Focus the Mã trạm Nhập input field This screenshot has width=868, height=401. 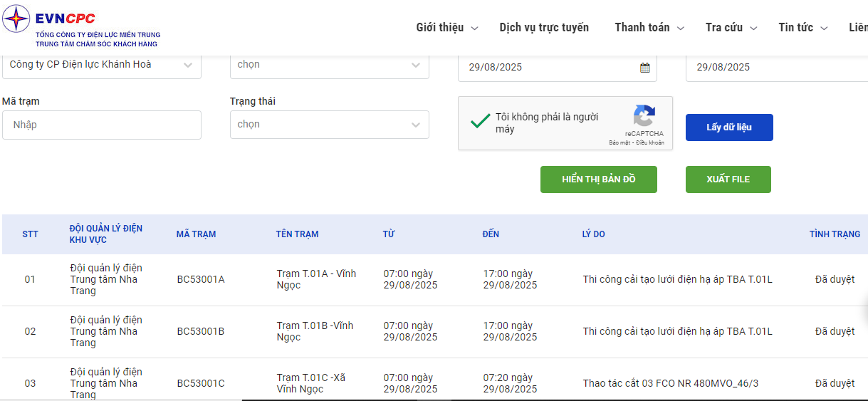[102, 125]
